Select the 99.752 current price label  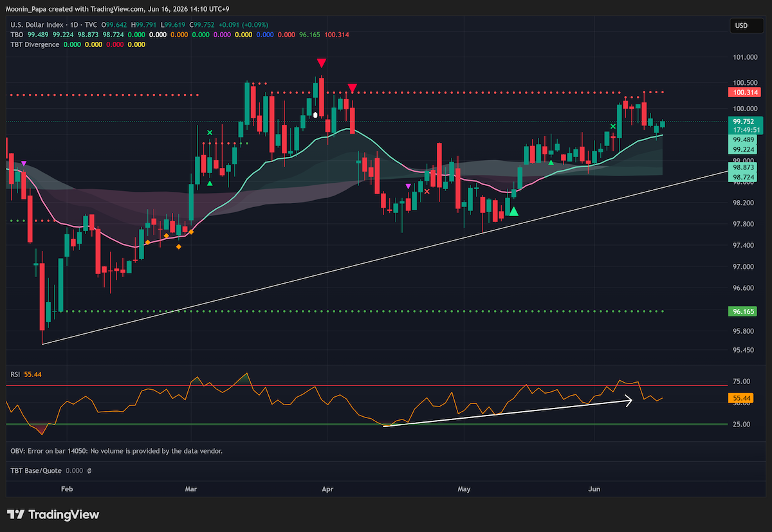click(746, 120)
